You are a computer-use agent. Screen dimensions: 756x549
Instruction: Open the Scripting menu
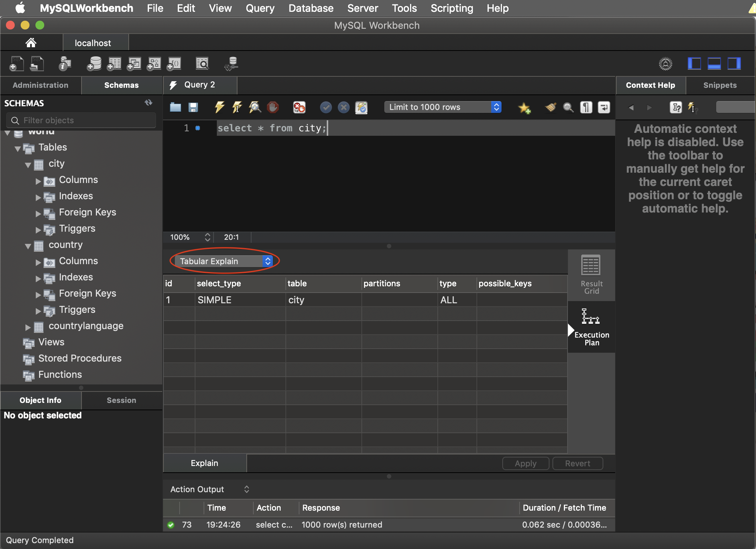(x=452, y=8)
